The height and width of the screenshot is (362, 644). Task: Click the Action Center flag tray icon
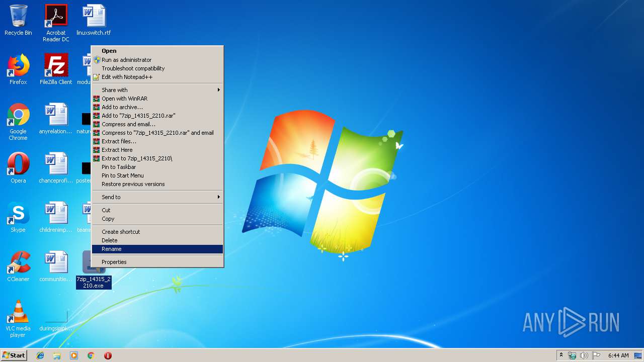pyautogui.click(x=596, y=355)
